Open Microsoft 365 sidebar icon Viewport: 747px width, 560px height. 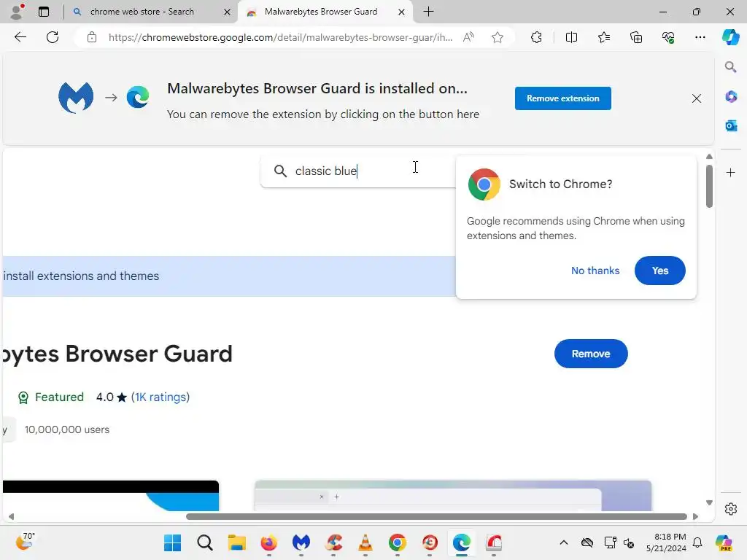pyautogui.click(x=731, y=97)
